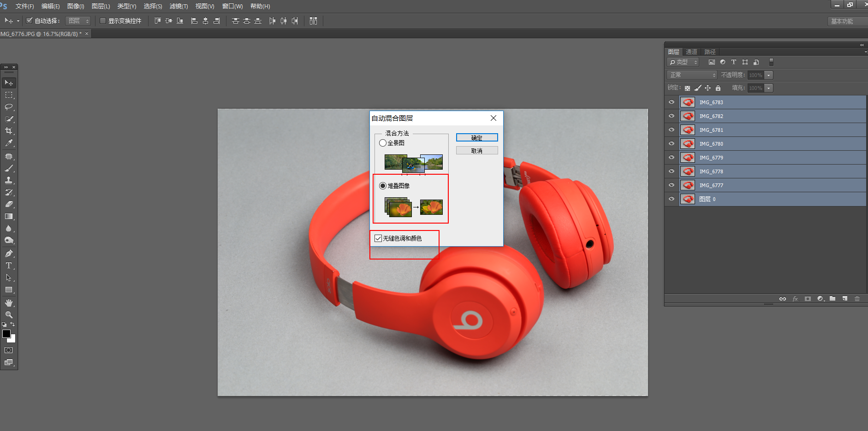868x431 pixels.
Task: Create new adjustment layer icon
Action: pyautogui.click(x=820, y=299)
